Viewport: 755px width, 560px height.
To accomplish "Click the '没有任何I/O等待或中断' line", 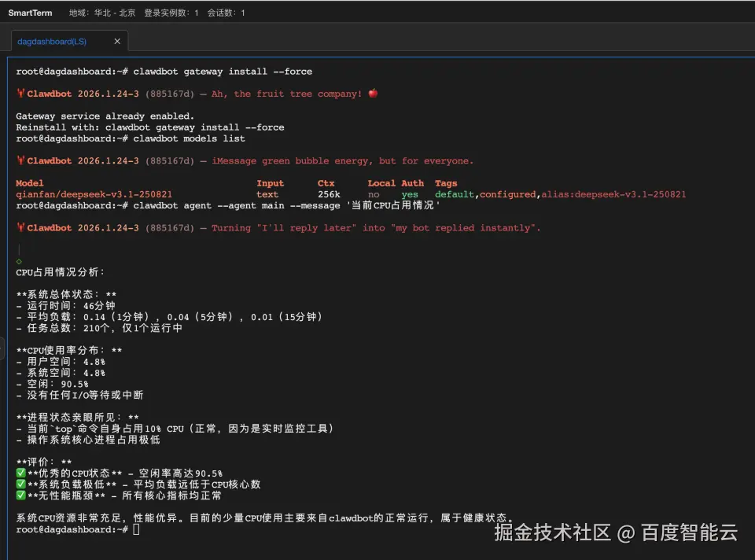I will click(x=79, y=395).
